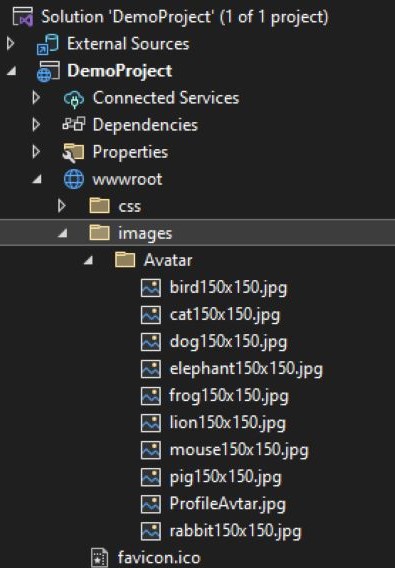Viewport: 395px width, 568px height.
Task: Collapse the DemoProject project node
Action: [12, 71]
